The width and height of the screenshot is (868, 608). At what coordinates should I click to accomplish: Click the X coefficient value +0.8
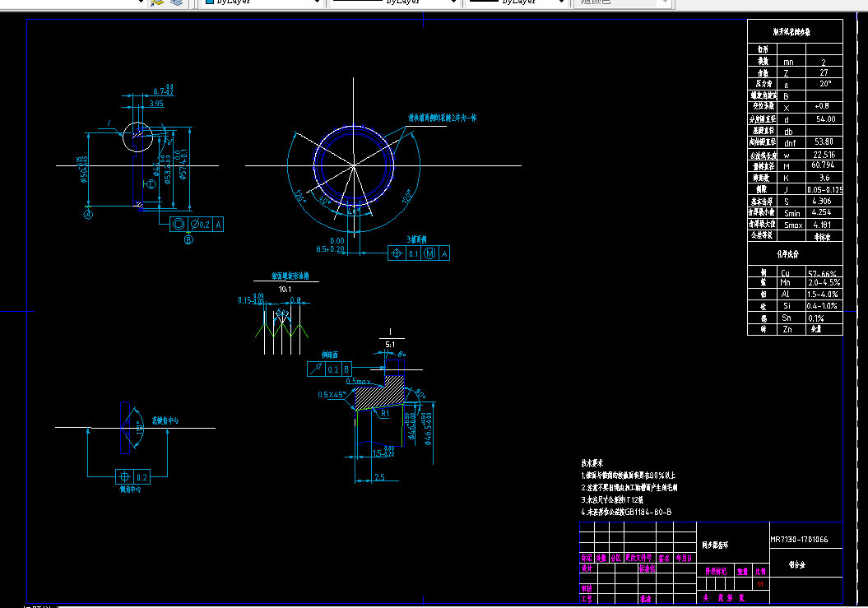point(821,106)
